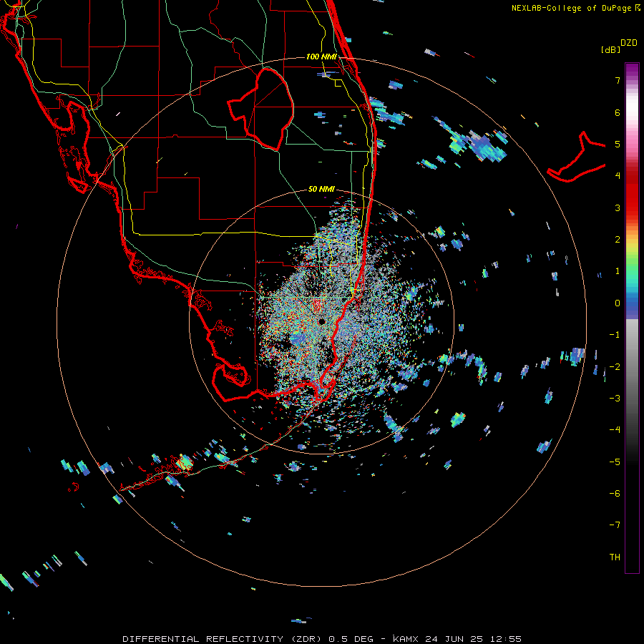Select the 50 NMI range ring label
644x644 pixels.
321,189
